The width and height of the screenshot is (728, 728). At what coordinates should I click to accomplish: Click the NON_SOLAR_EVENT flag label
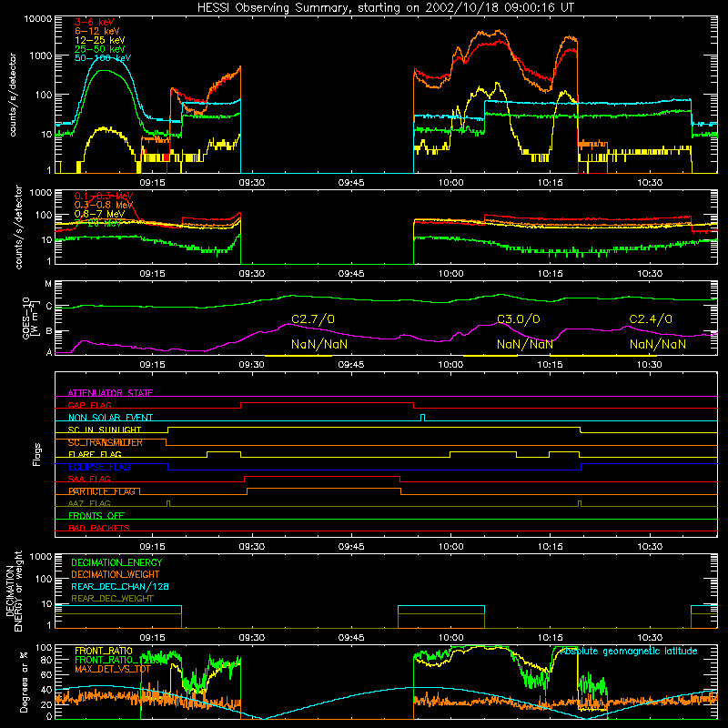[110, 418]
